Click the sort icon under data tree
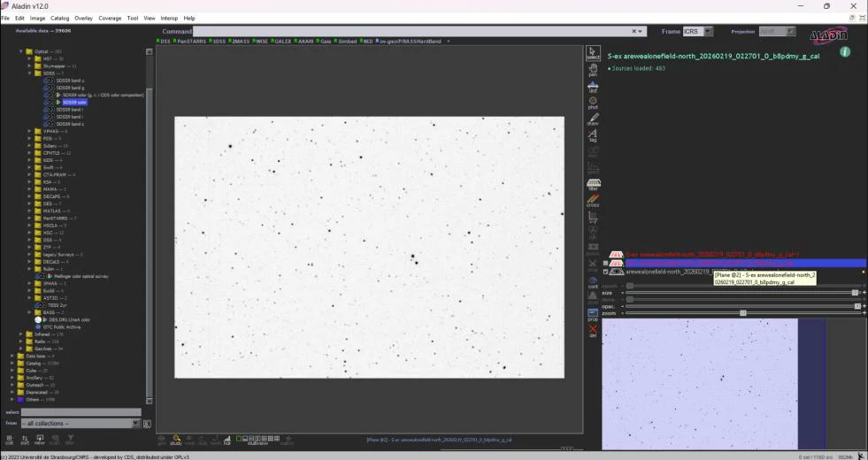Viewport: 868px width, 460px height. 25,440
